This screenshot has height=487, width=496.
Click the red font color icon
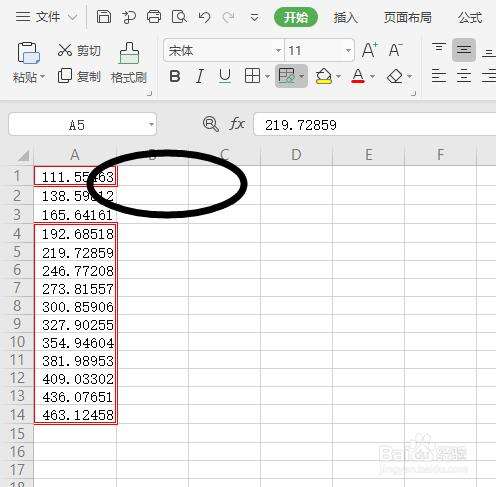(358, 76)
